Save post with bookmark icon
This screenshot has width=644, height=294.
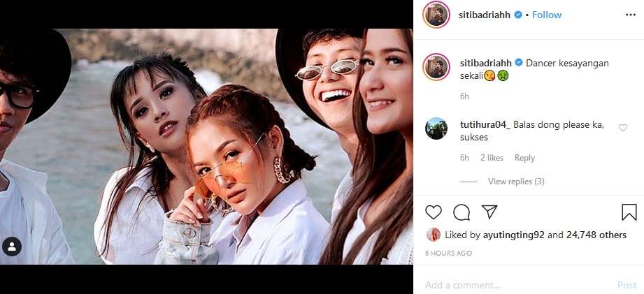point(629,212)
